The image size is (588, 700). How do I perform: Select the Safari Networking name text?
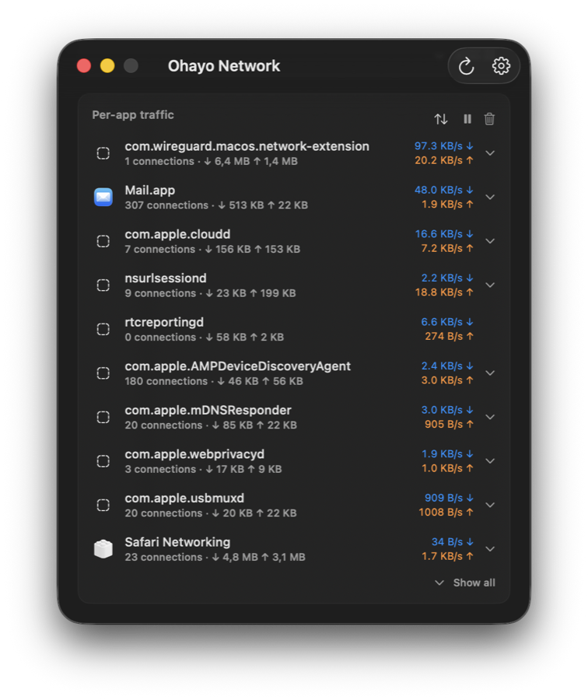tap(177, 542)
